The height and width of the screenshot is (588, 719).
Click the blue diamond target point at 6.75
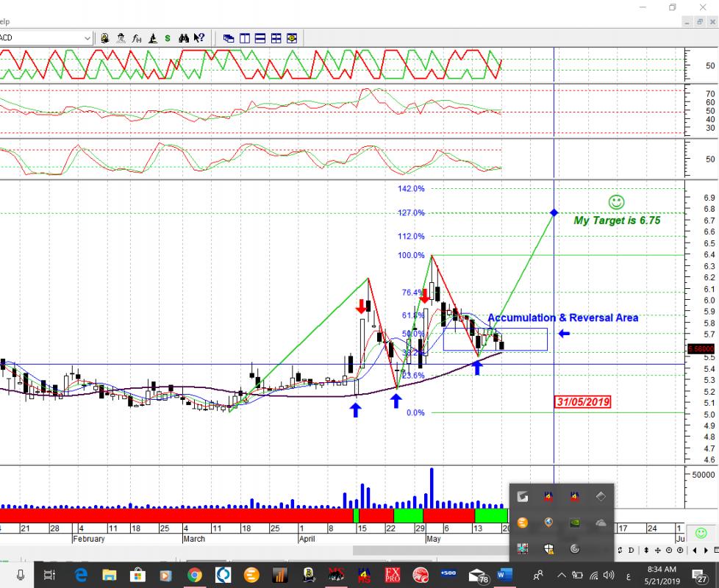554,212
